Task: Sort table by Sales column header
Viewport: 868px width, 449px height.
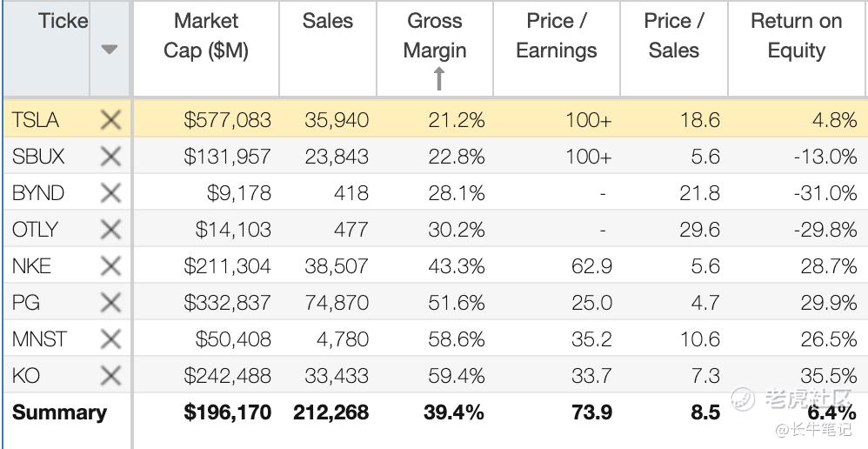Action: coord(327,22)
